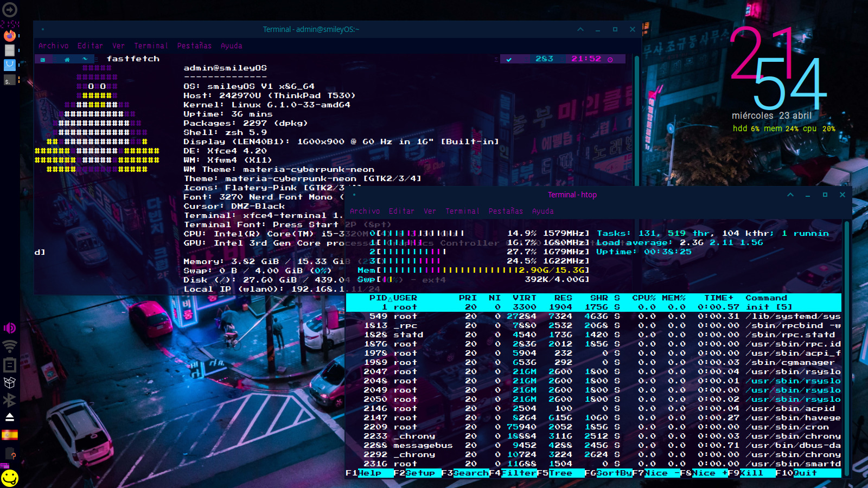Screen dimensions: 868x488
Task: Open Archivo menu in htop terminal window
Action: coord(365,211)
